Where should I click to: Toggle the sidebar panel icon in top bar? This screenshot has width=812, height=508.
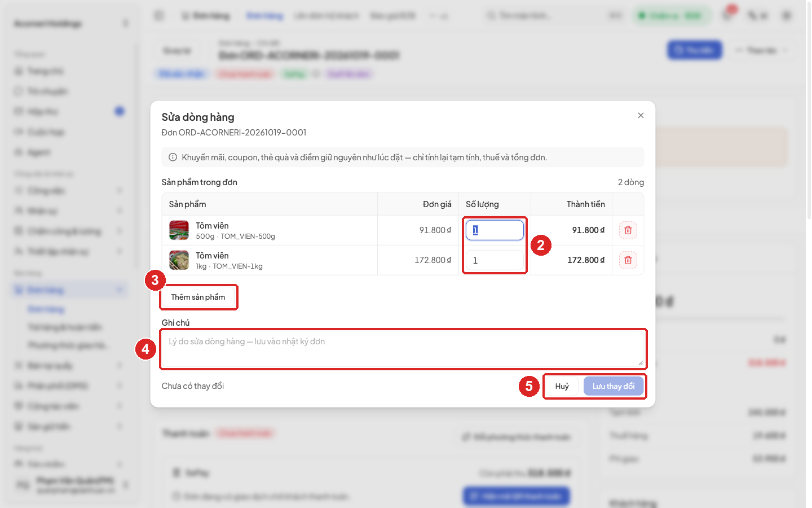[x=159, y=16]
